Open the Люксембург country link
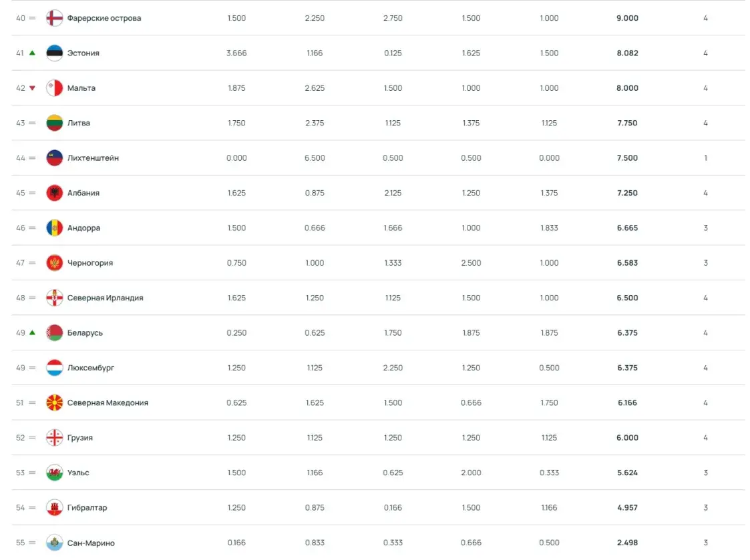 tap(91, 368)
